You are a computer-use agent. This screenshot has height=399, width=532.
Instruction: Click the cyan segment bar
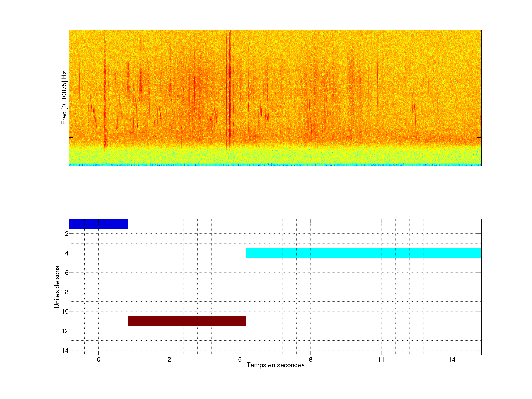363,253
